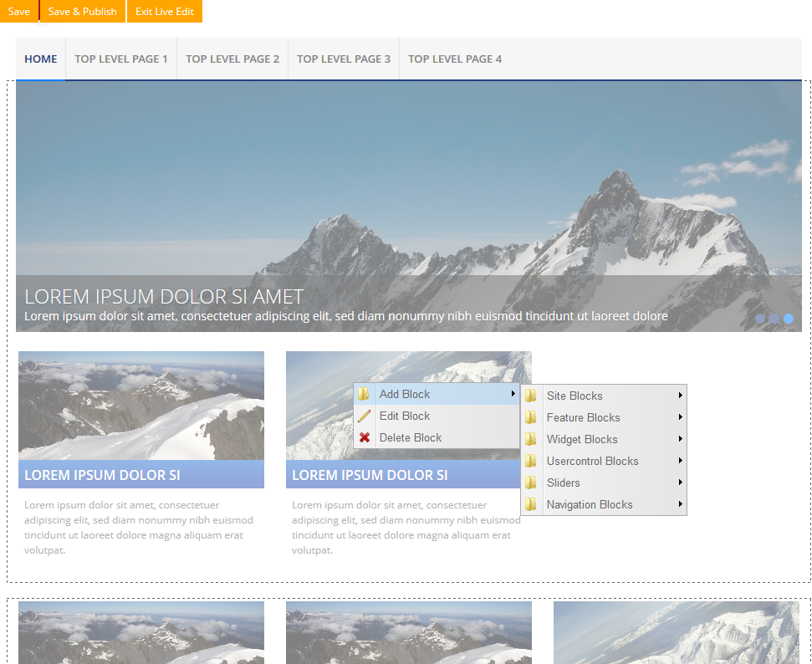Click the Exit Live Edit button

165,12
